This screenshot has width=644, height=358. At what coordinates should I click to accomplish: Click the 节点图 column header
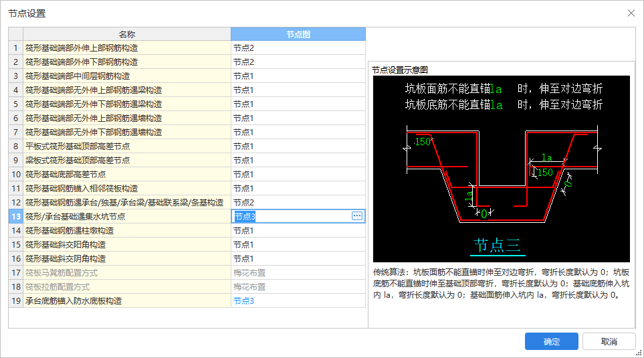click(298, 34)
